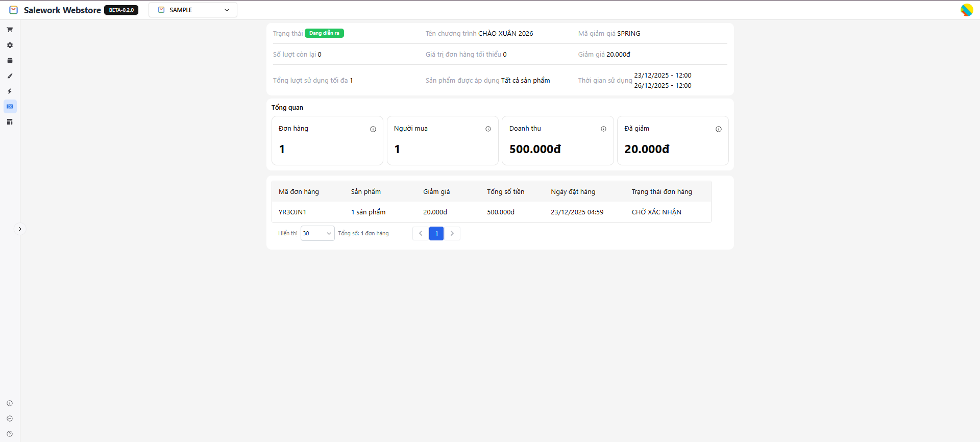The image size is (980, 442).
Task: Click the next page arrow
Action: tap(452, 233)
